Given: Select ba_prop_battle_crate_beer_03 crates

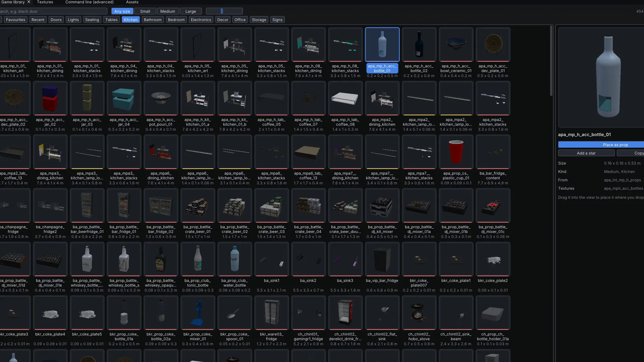Looking at the screenshot, I should click(x=271, y=205).
